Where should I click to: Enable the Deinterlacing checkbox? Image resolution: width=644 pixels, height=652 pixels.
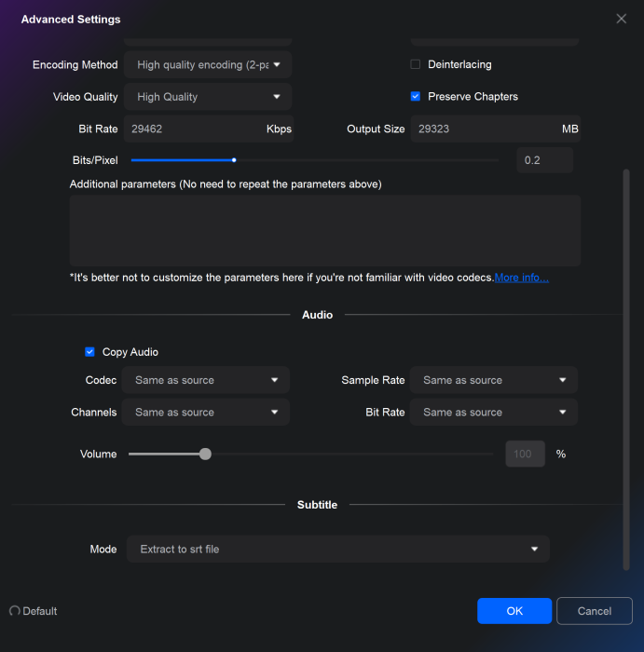pyautogui.click(x=416, y=64)
